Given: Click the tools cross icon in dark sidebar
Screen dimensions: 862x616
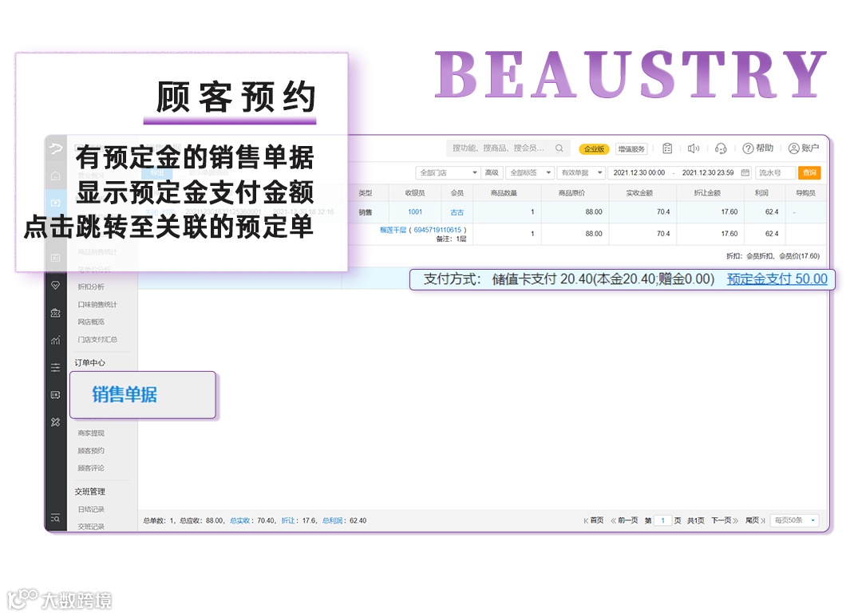Looking at the screenshot, I should (x=56, y=422).
